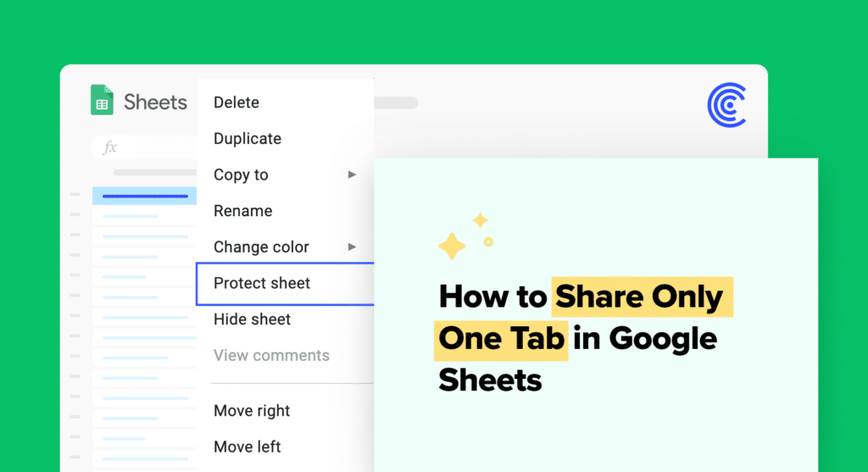Screen dimensions: 868x472
Task: Expand the Change color arrow
Action: [352, 247]
